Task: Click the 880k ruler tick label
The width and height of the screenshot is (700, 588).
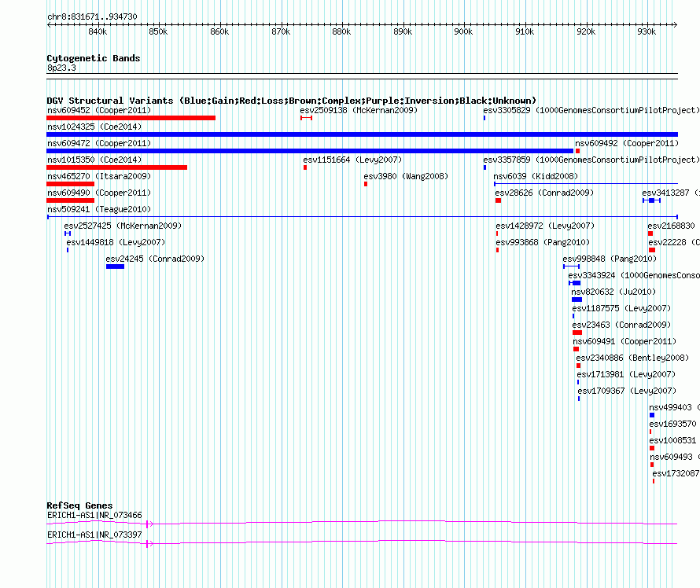Action: click(341, 31)
